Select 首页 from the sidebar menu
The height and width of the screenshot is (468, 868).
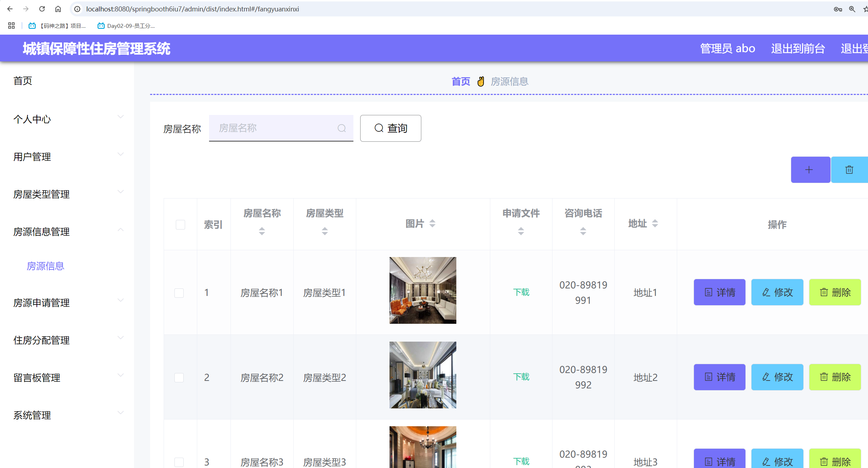(23, 81)
